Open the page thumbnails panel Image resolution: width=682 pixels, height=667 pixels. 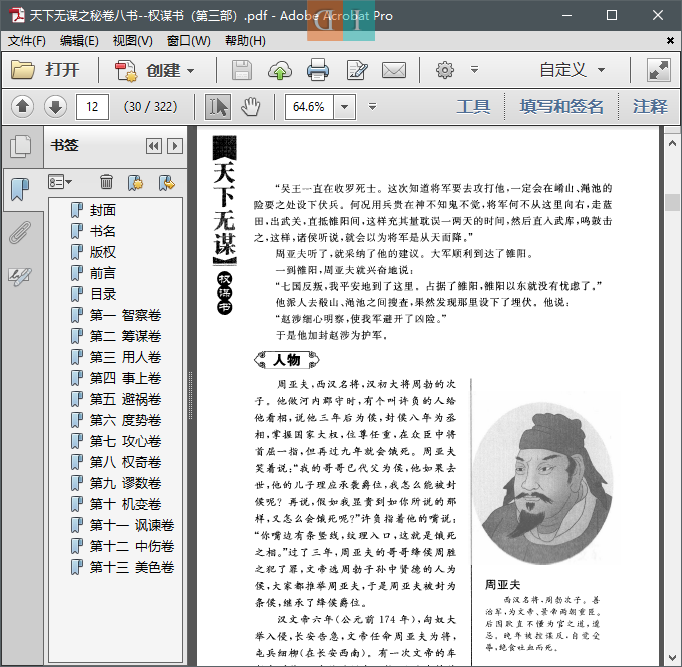(x=20, y=147)
